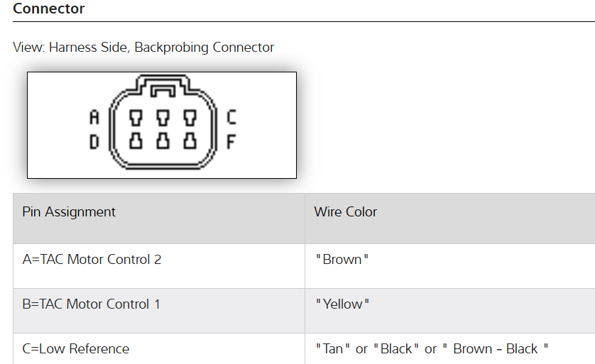The image size is (595, 364).
Task: Click the letter C label beside connector
Action: pyautogui.click(x=231, y=117)
